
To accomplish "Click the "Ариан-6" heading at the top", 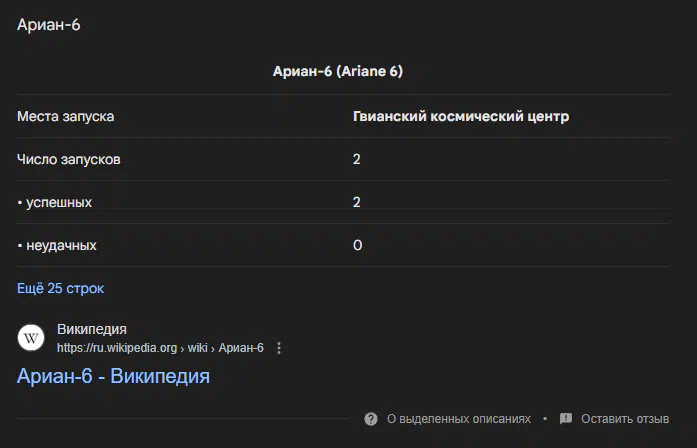I will (x=49, y=25).
